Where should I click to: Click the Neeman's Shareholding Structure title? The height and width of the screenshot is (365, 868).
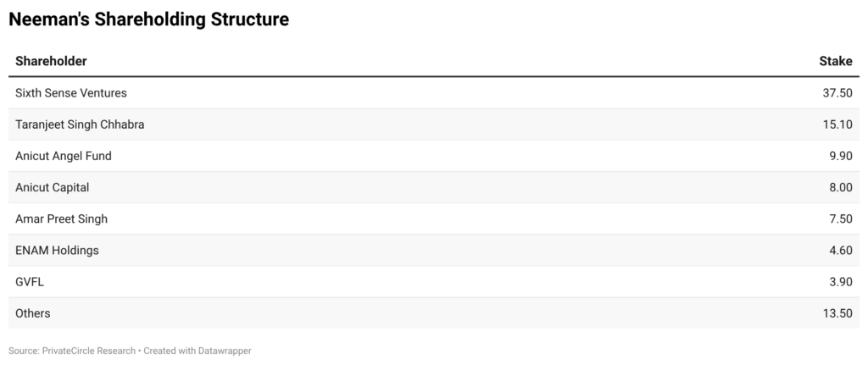[x=148, y=19]
